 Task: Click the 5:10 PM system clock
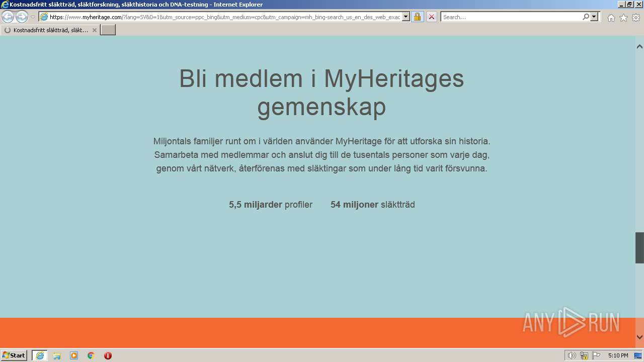618,355
